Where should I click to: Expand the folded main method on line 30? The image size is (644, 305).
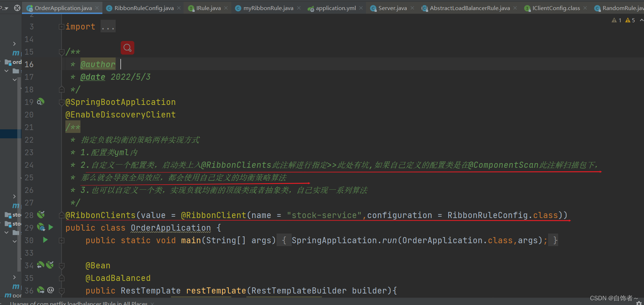[x=61, y=240]
